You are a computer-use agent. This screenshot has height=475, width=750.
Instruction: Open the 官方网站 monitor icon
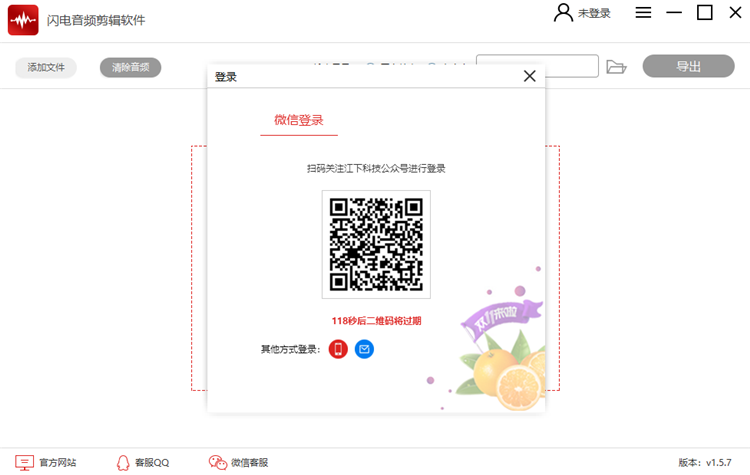pyautogui.click(x=24, y=463)
